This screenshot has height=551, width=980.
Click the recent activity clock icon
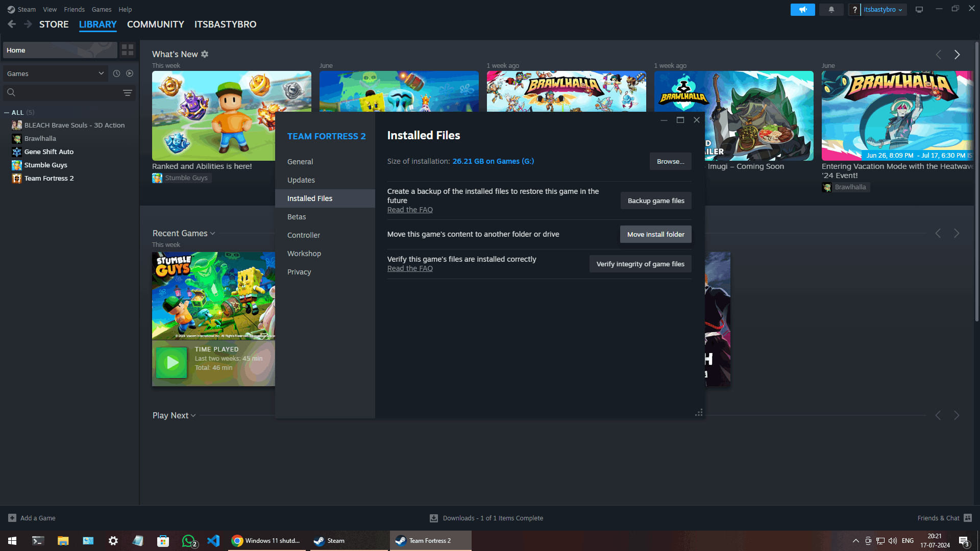116,73
